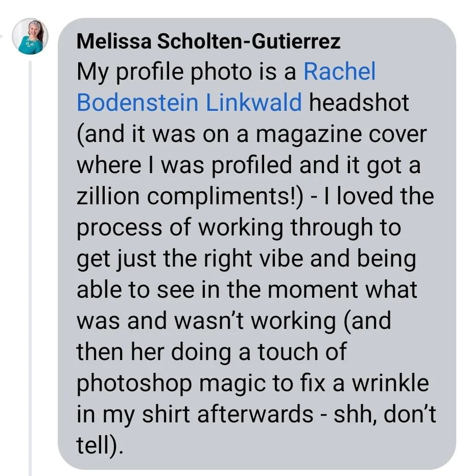Click the closing word tell in comment
The width and height of the screenshot is (468, 476).
(x=93, y=445)
